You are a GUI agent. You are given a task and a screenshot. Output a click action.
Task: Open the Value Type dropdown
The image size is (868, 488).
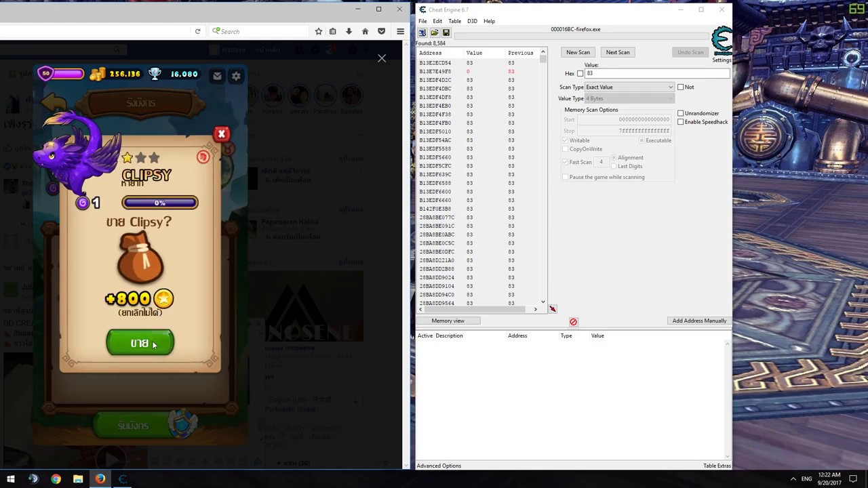pyautogui.click(x=629, y=99)
